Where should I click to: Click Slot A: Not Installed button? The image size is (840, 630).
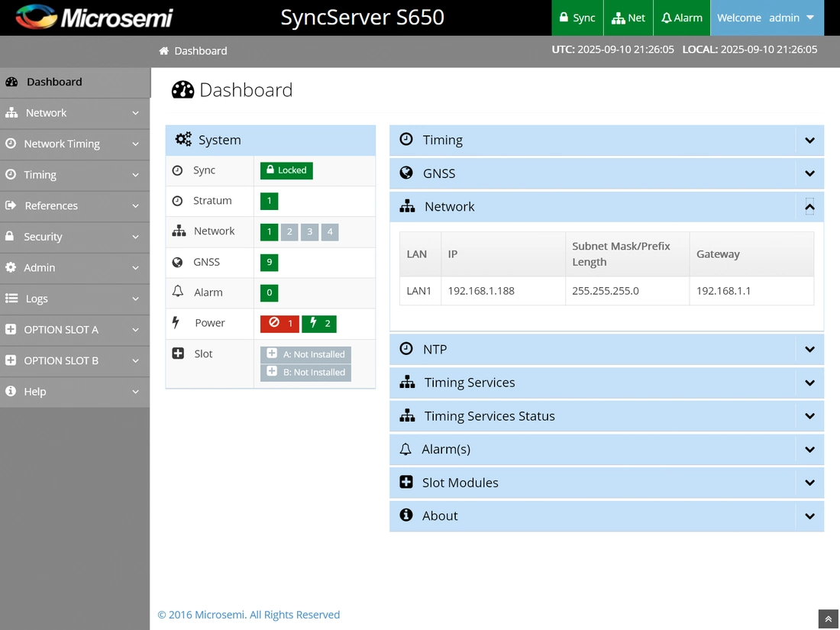306,354
